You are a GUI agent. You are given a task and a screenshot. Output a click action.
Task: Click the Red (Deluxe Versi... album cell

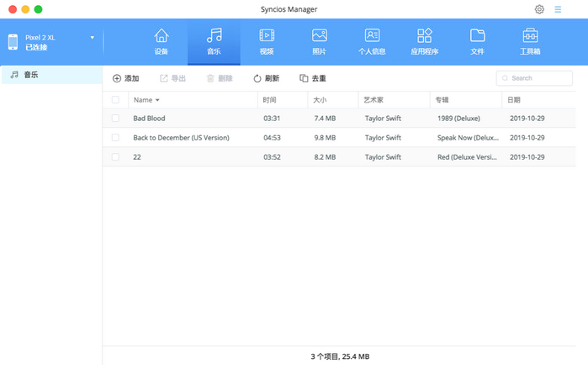[467, 157]
